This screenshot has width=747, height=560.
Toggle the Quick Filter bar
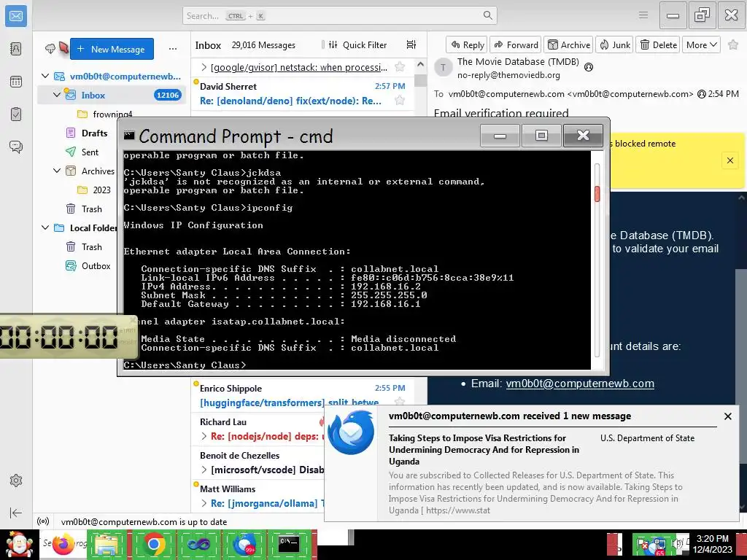[357, 44]
